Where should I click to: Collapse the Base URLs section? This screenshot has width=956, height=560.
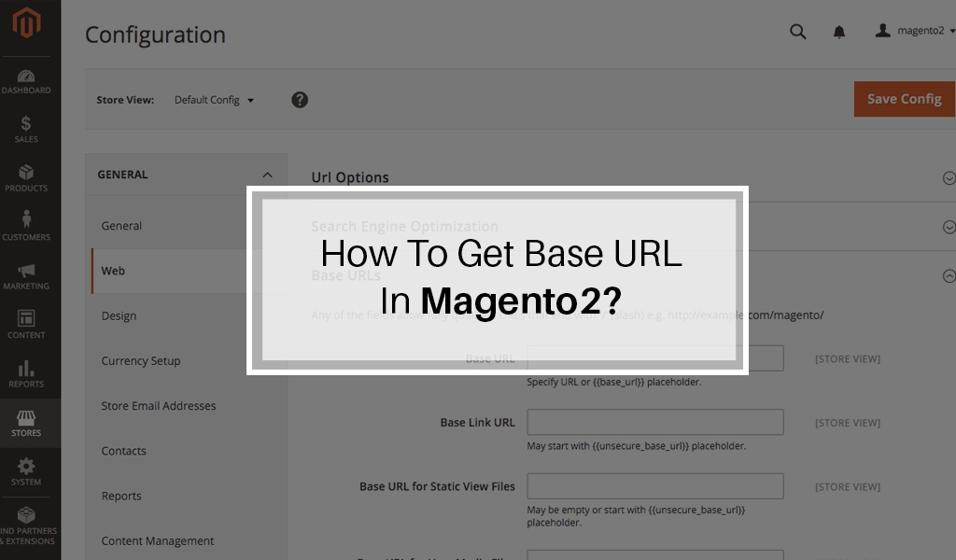tap(949, 276)
